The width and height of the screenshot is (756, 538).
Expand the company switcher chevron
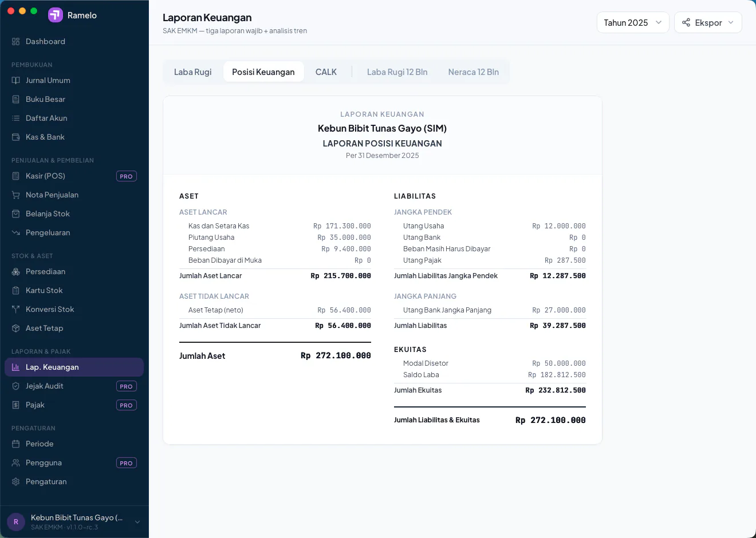click(x=137, y=522)
